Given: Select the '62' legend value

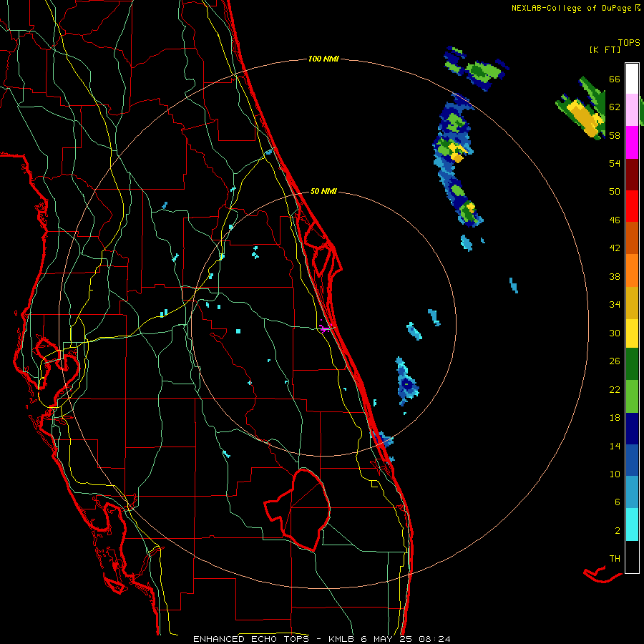Looking at the screenshot, I should tap(615, 107).
